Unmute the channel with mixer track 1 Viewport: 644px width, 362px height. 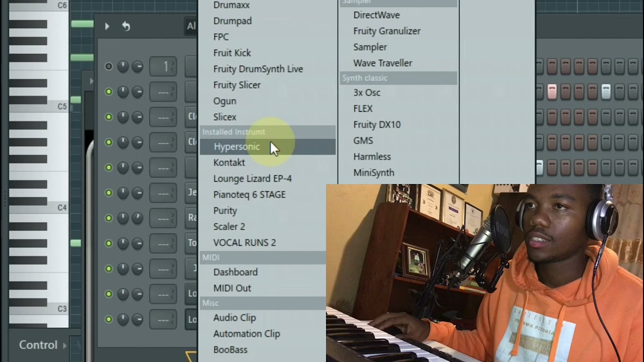click(108, 66)
